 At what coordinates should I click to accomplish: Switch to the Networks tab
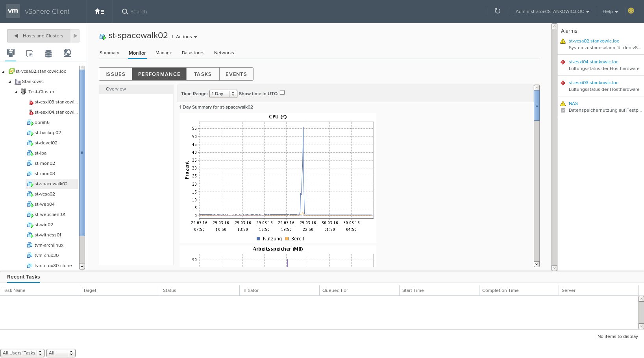pos(224,53)
